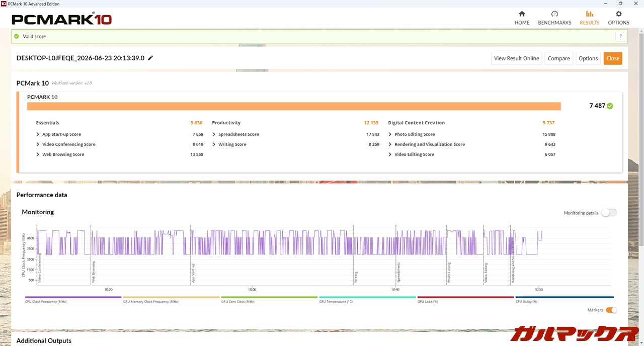Viewport: 644px width, 346px height.
Task: Open the result Options button
Action: (x=588, y=58)
